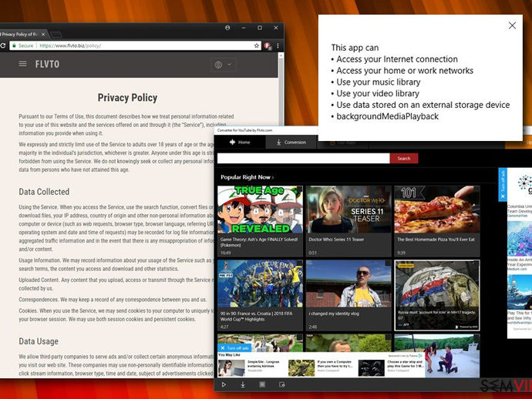Image resolution: width=532 pixels, height=399 pixels.
Task: Click the Secure padlock indicator
Action: (22, 45)
